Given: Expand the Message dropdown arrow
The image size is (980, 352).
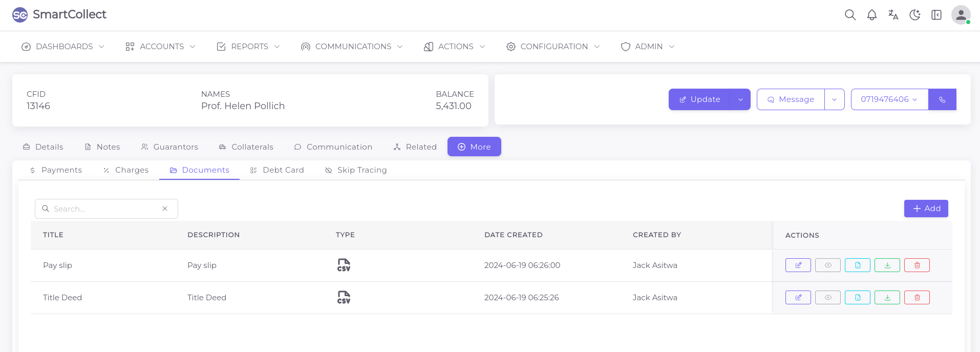Looking at the screenshot, I should 834,99.
